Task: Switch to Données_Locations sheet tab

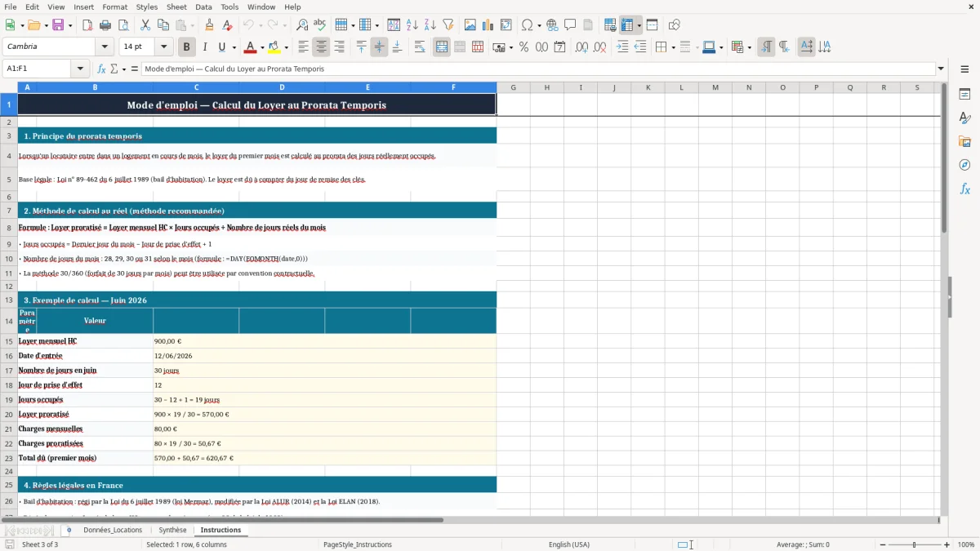Action: (113, 530)
